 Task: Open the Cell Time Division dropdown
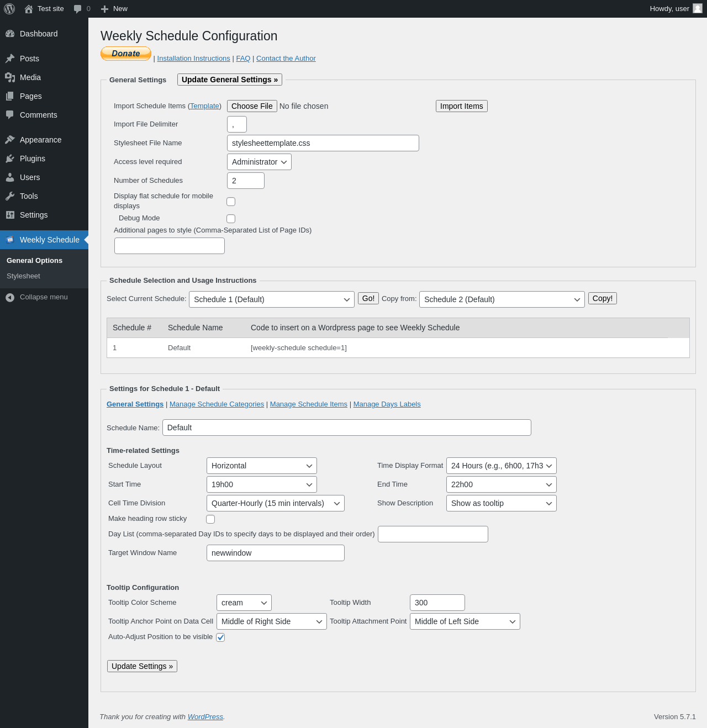(276, 503)
